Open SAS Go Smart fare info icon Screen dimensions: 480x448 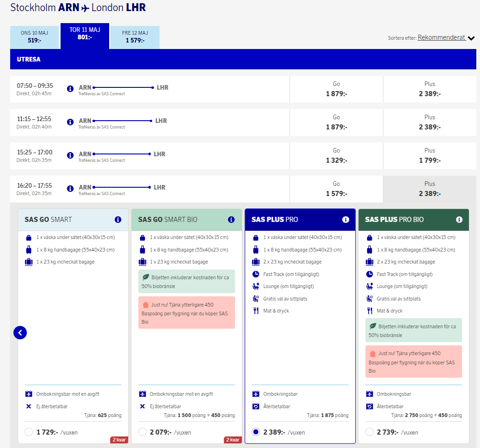click(118, 220)
